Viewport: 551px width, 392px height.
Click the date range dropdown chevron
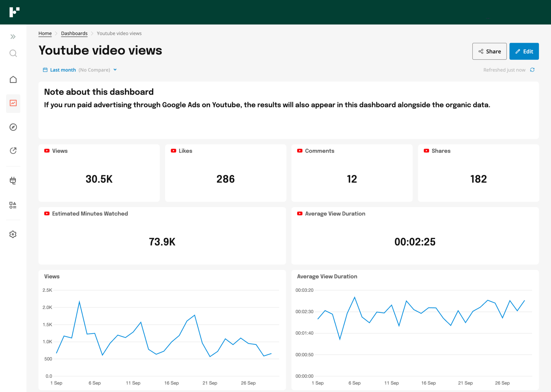(x=115, y=70)
